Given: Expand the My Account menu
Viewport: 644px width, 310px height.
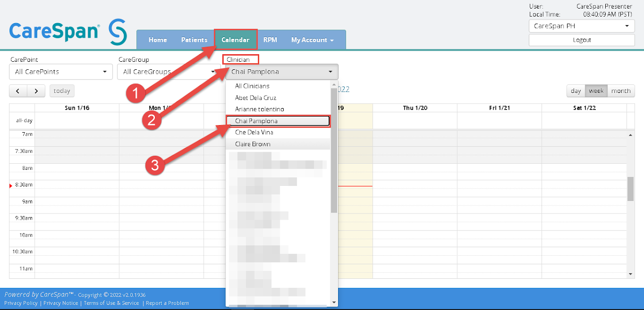Looking at the screenshot, I should [x=312, y=40].
